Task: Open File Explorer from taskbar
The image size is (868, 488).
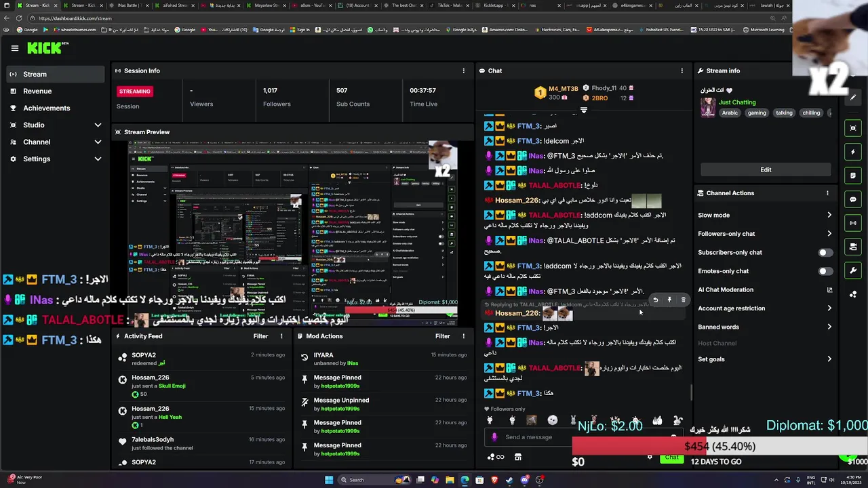Action: (x=450, y=480)
